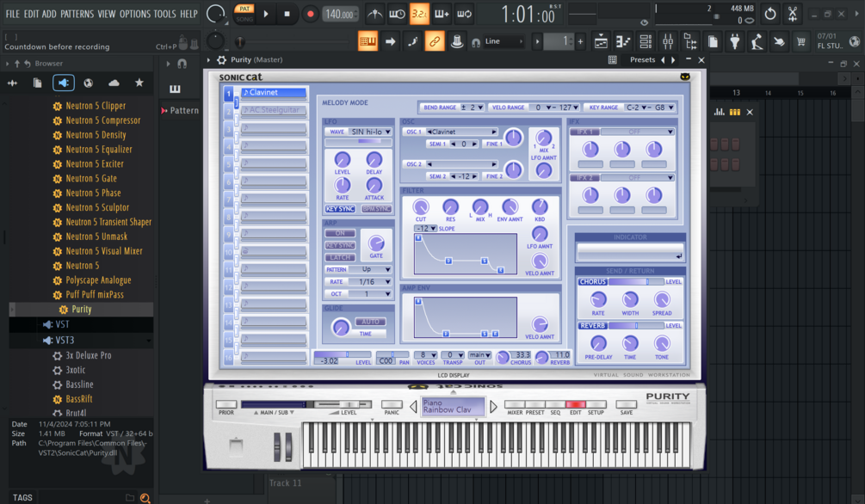
Task: Open filter SLOPE -12 dropdown
Action: tap(425, 228)
